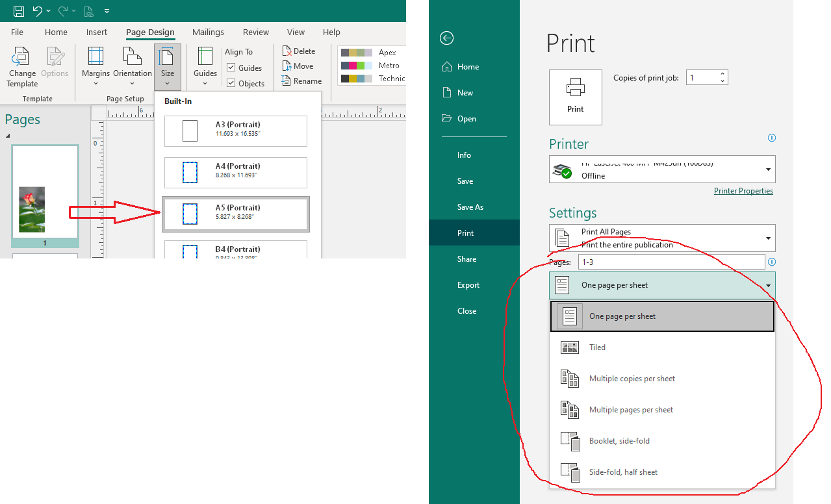Click the Move page command

click(298, 66)
